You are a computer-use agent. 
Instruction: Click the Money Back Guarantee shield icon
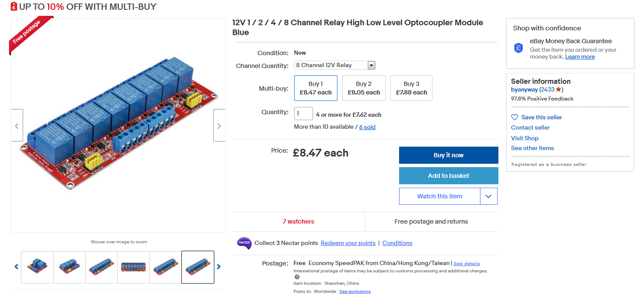coord(519,48)
